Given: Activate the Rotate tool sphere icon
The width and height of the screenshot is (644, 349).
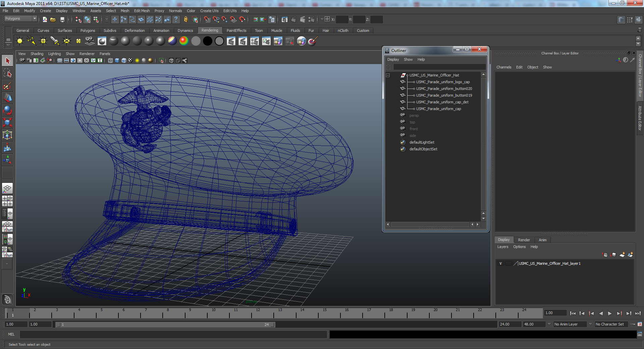Looking at the screenshot, I should pos(7,110).
